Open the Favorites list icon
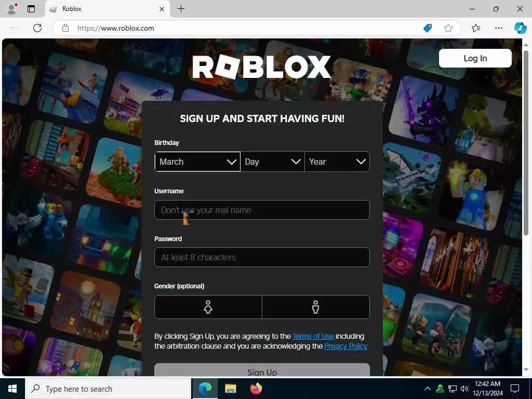This screenshot has width=532, height=399. tap(476, 28)
